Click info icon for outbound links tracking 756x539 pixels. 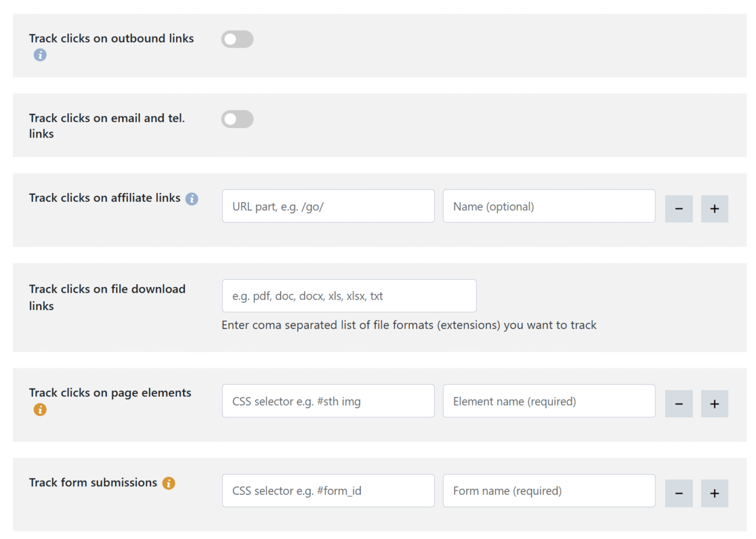(x=40, y=55)
